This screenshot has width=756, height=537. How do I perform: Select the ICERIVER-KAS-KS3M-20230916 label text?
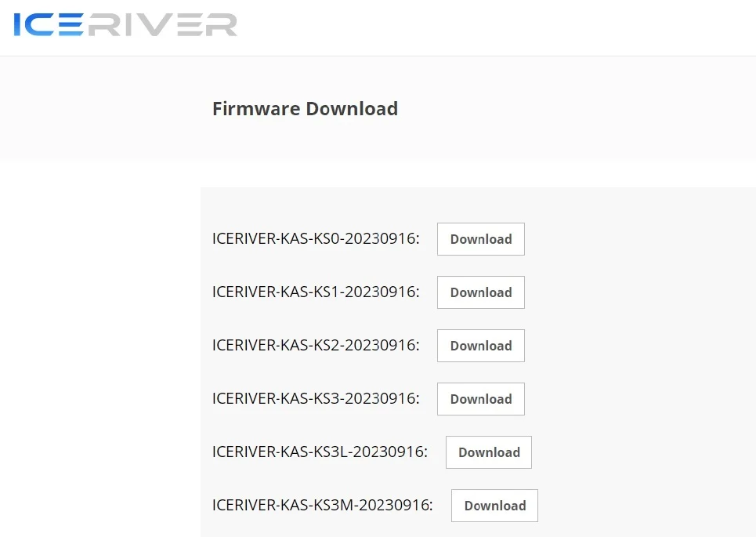(x=323, y=505)
